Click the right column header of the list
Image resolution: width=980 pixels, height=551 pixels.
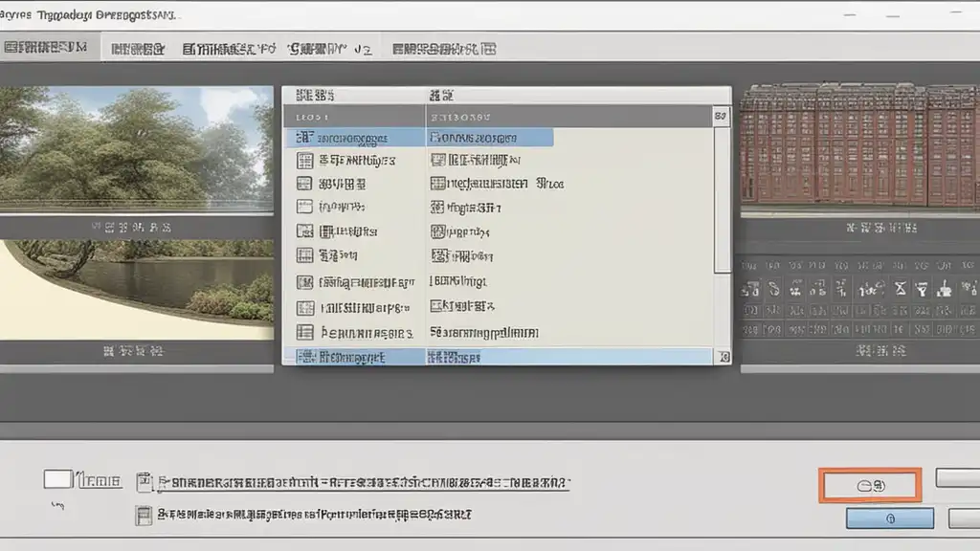pyautogui.click(x=568, y=116)
